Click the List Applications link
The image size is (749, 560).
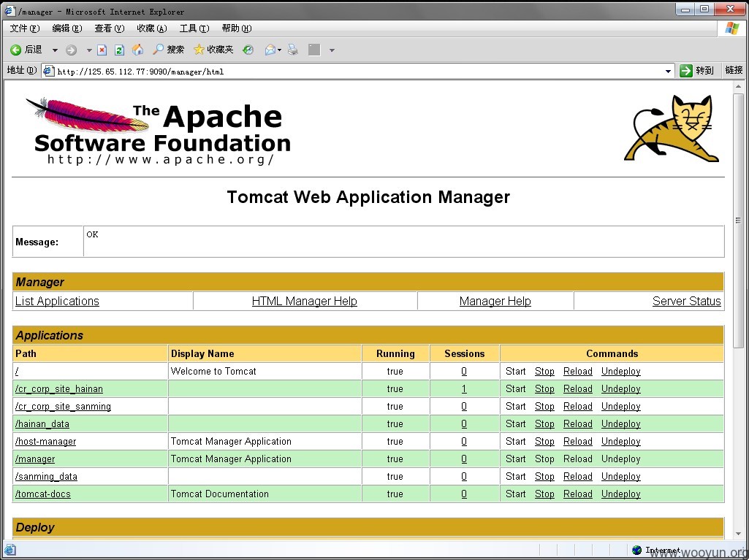57,302
